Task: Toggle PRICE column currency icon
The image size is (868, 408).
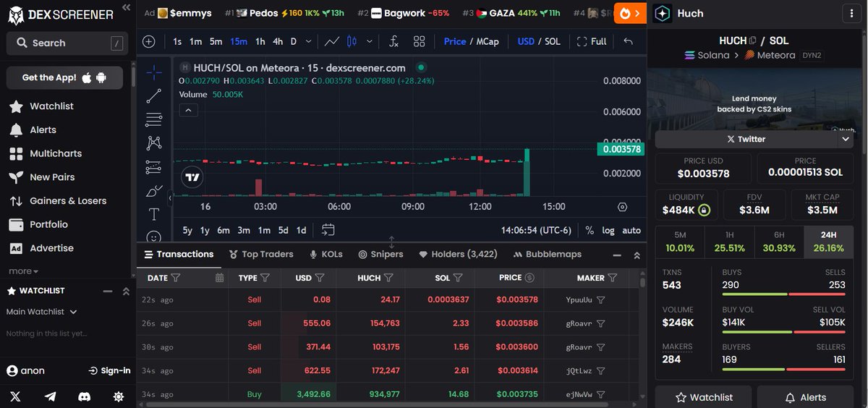Action: pos(529,278)
